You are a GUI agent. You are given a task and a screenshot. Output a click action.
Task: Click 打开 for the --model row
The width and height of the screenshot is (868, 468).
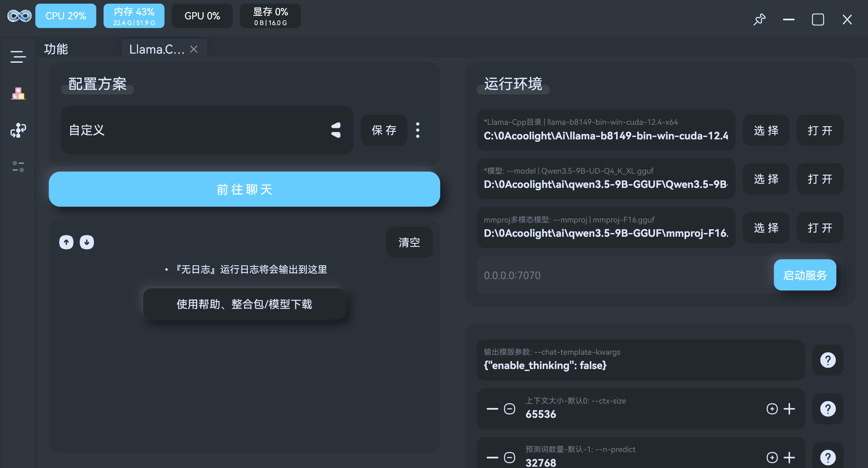820,179
